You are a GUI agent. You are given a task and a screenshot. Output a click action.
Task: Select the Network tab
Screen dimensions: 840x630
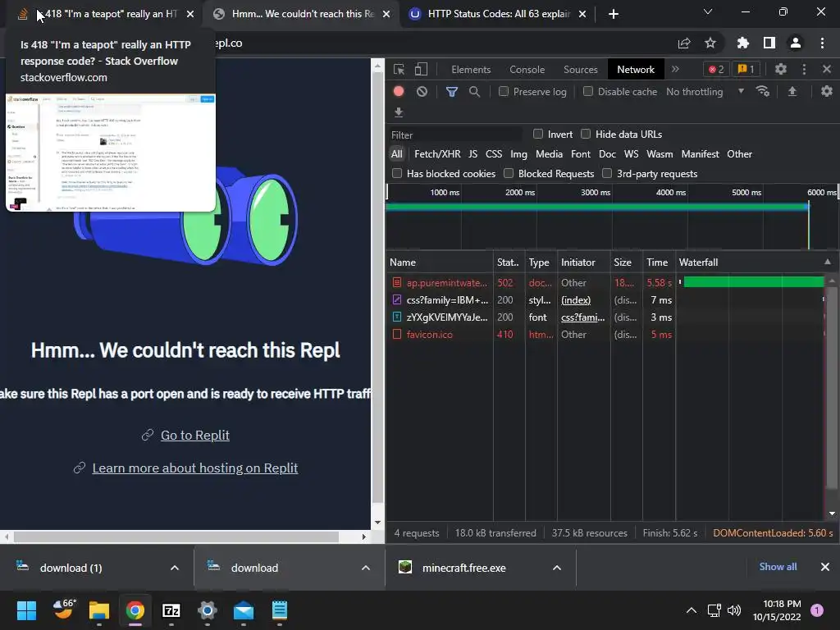point(636,70)
